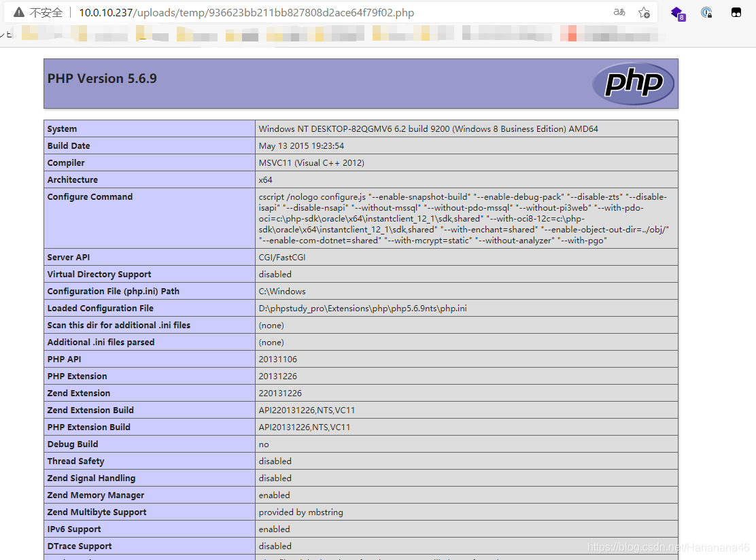Viewport: 756px width, 560px height.
Task: Click the 'PHP API' label cell
Action: 150,359
